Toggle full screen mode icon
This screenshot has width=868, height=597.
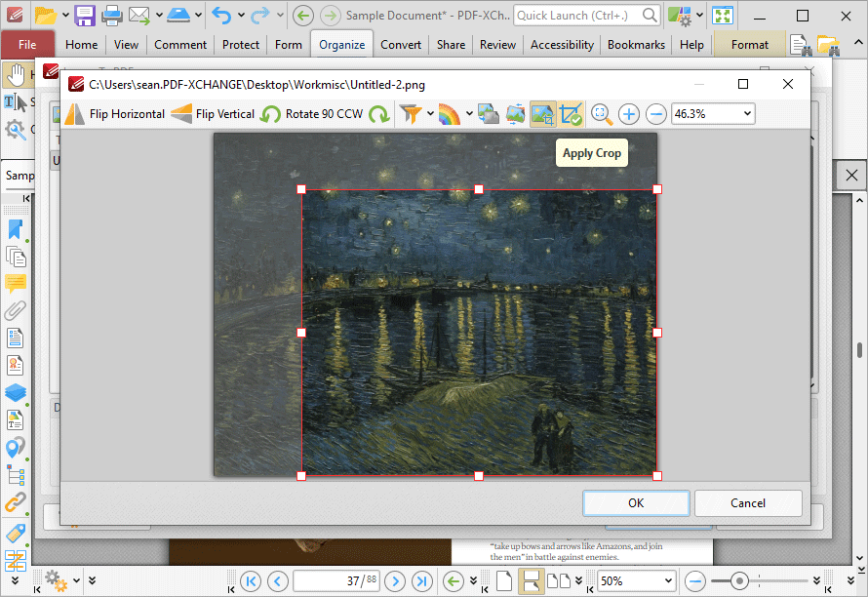(x=723, y=16)
